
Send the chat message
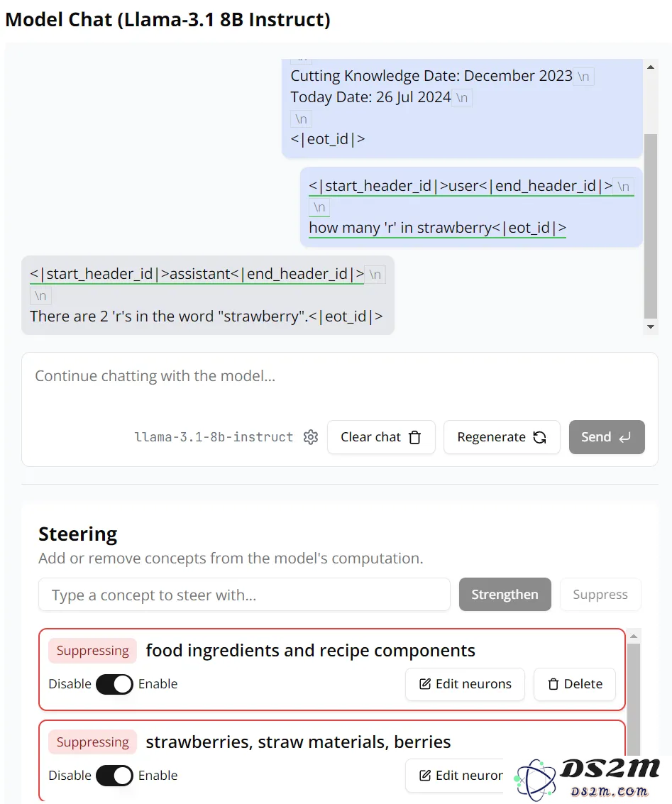[x=607, y=437]
